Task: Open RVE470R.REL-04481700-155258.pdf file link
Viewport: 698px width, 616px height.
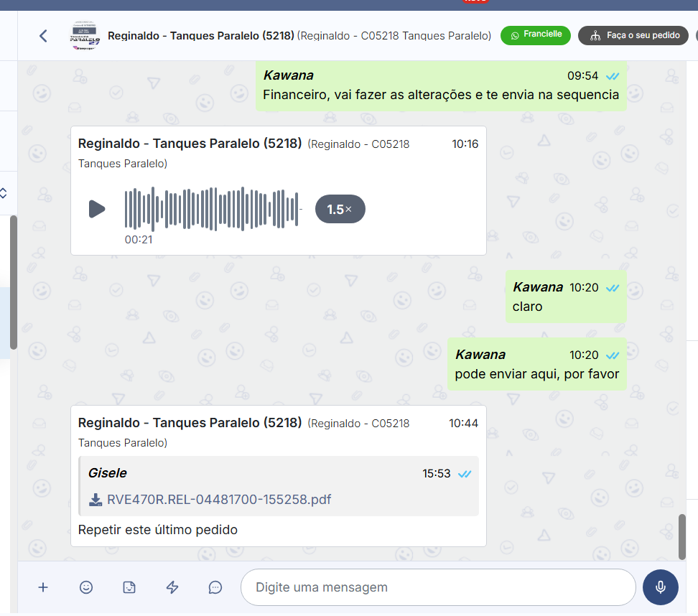Action: click(219, 500)
